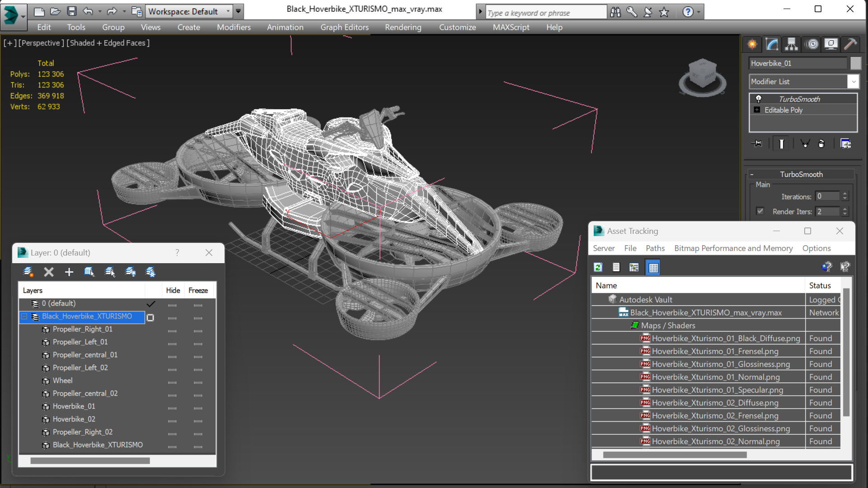Open the Rendering menu

(403, 27)
